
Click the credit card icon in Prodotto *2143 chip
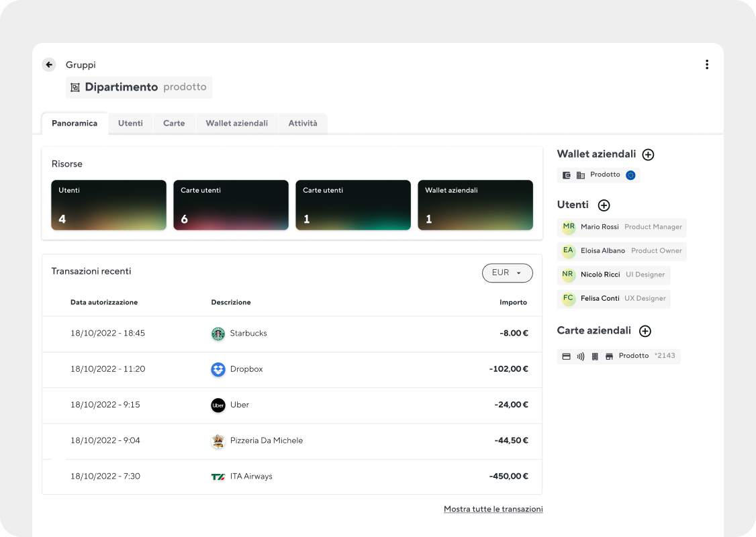567,356
